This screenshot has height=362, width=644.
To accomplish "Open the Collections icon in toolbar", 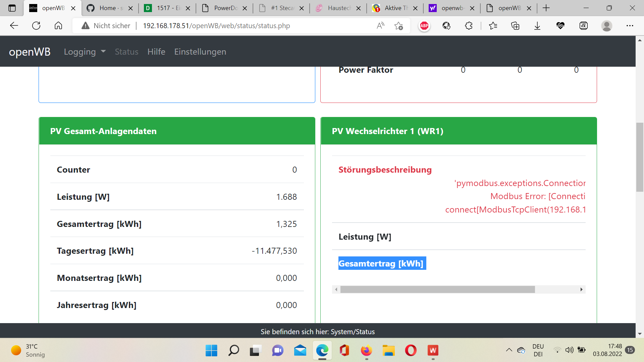I will 515,26.
